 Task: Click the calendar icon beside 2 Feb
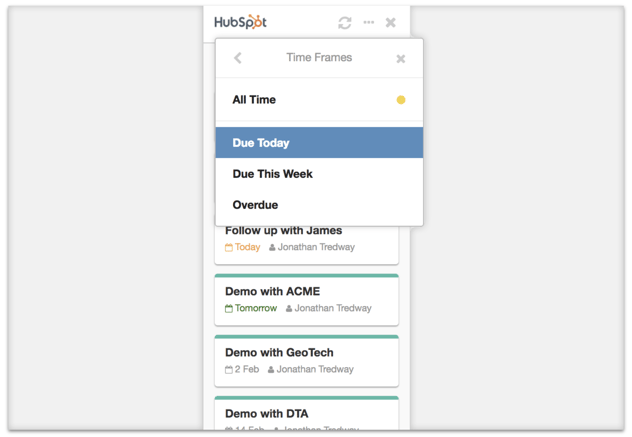pos(229,370)
